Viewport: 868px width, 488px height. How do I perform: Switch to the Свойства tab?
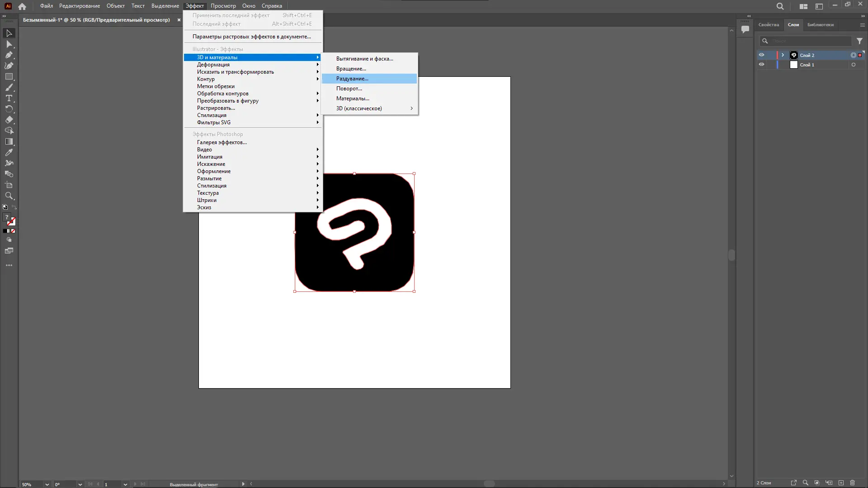click(769, 25)
